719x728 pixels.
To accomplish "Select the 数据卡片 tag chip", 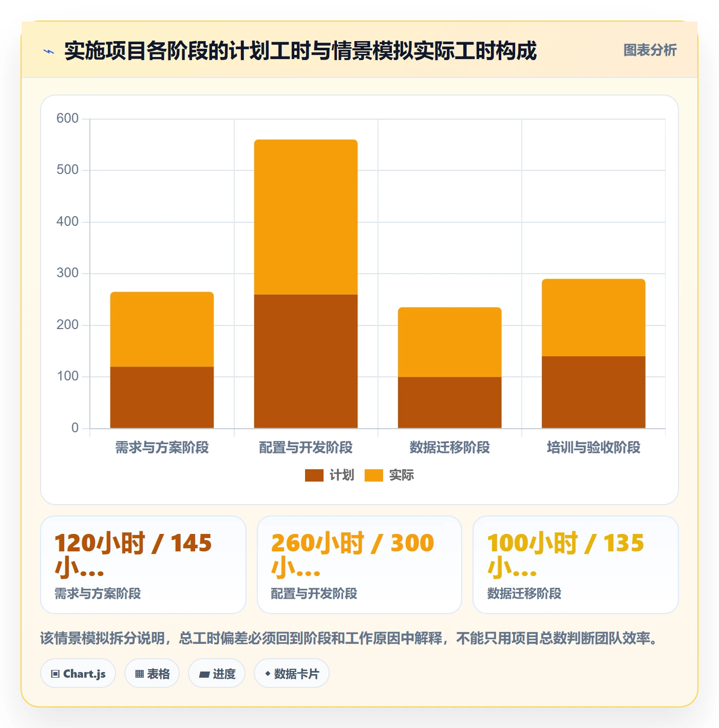I will [291, 674].
